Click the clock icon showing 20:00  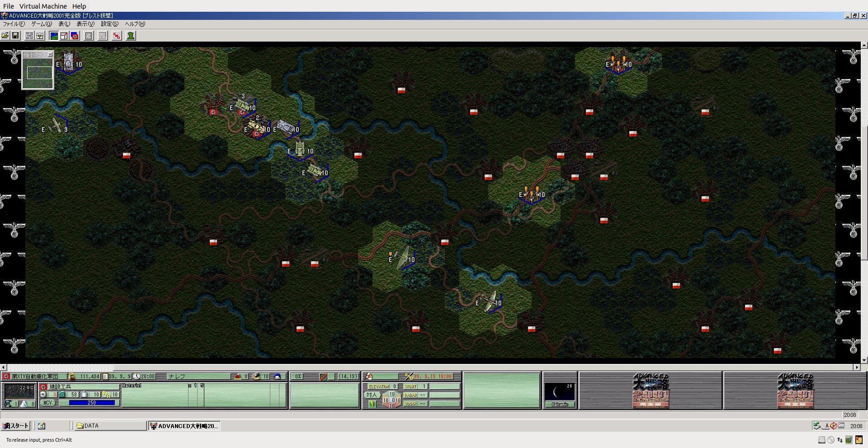point(136,376)
